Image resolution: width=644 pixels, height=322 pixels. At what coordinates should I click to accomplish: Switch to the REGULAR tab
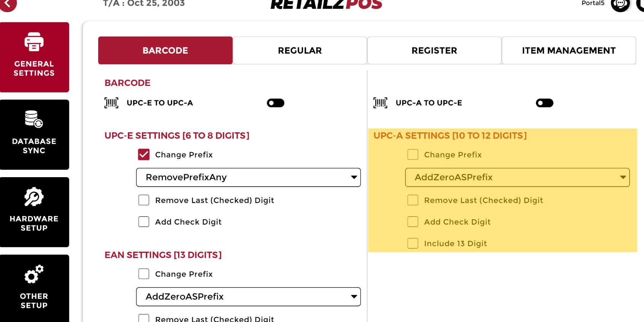(300, 51)
